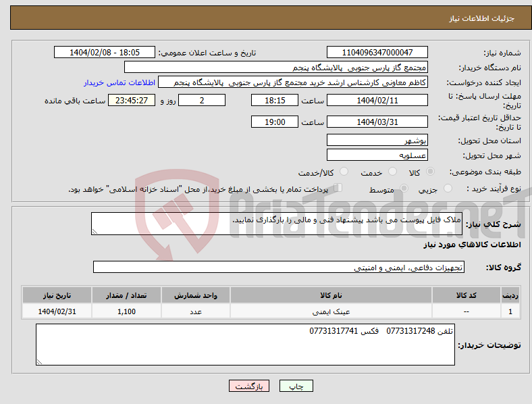Image resolution: width=532 pixels, height=404 pixels.
Task: Click the نام کالا column header
Action: coord(331,295)
